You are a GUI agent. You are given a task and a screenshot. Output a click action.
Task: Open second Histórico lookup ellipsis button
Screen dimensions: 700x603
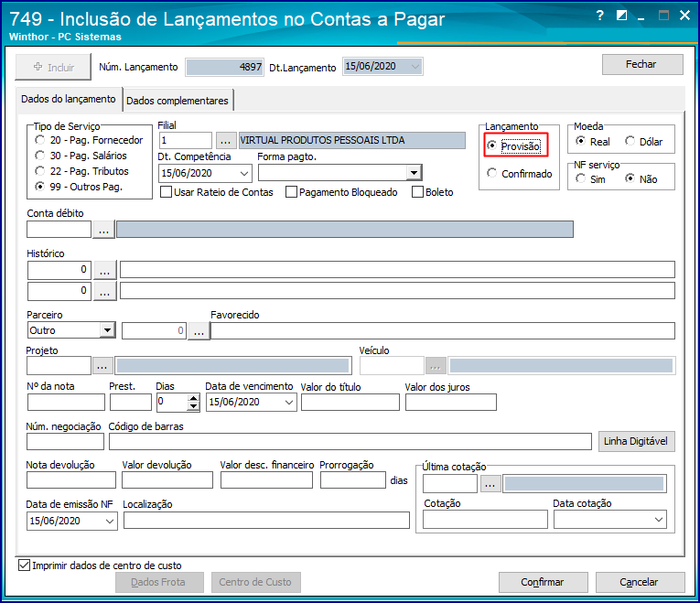coord(105,291)
